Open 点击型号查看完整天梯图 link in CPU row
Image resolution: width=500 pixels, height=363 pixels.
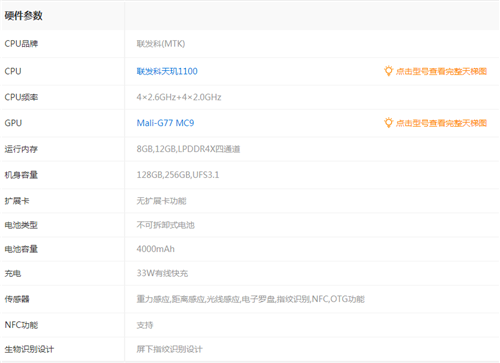[x=441, y=71]
